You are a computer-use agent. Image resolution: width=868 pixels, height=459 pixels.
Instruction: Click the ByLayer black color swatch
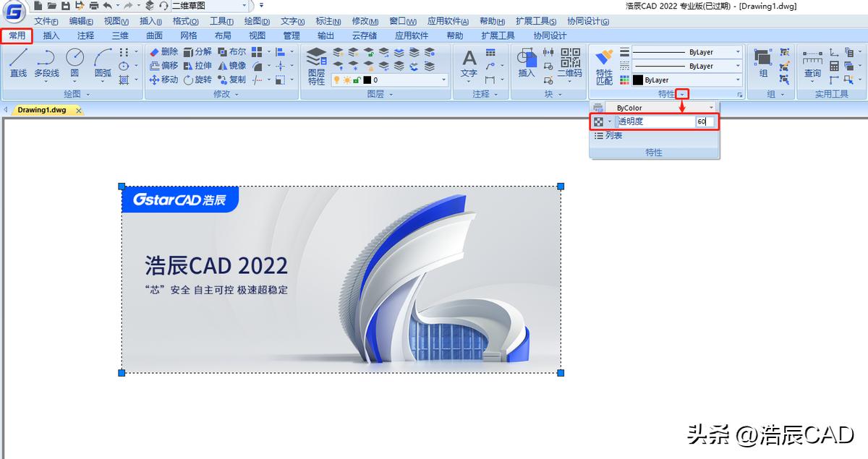click(637, 80)
